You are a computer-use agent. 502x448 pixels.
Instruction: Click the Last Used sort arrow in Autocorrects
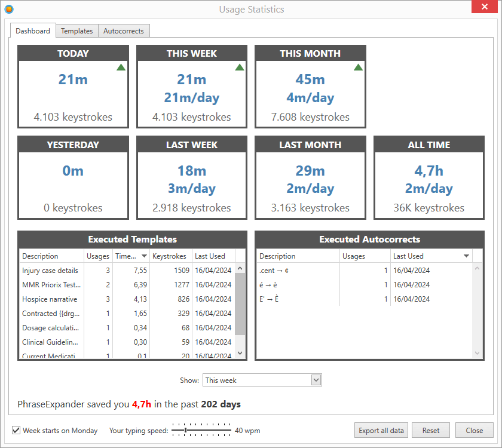466,256
